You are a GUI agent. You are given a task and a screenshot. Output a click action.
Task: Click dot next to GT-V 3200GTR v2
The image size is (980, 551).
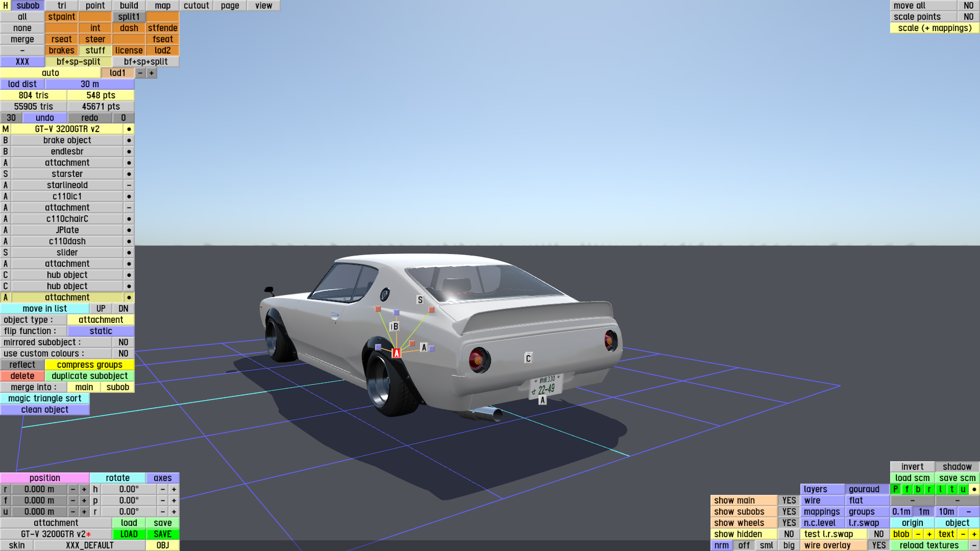point(129,129)
